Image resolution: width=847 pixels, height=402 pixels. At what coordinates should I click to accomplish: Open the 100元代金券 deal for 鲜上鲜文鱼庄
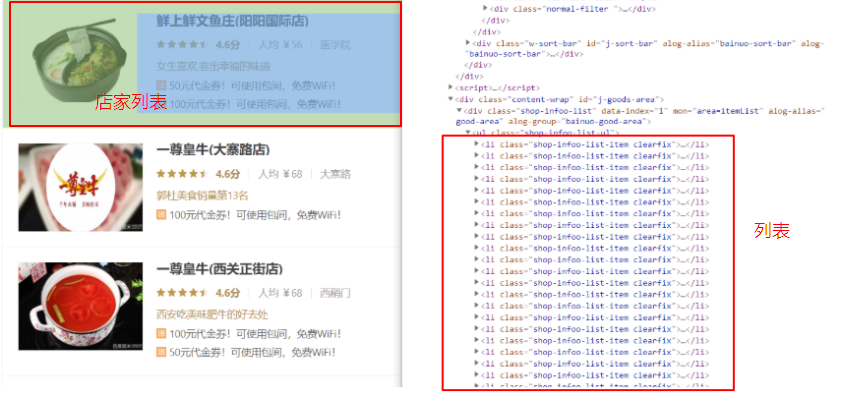256,104
